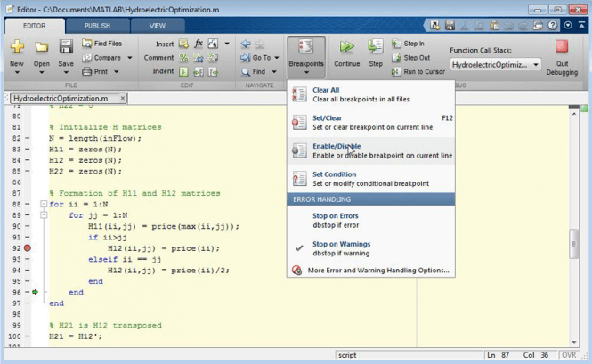Remove red breakpoint on line 92
Viewport: 592px width, 364px height.
[28, 248]
